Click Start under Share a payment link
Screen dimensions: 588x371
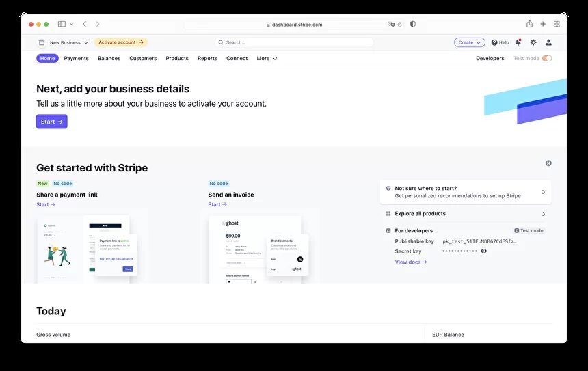point(46,204)
